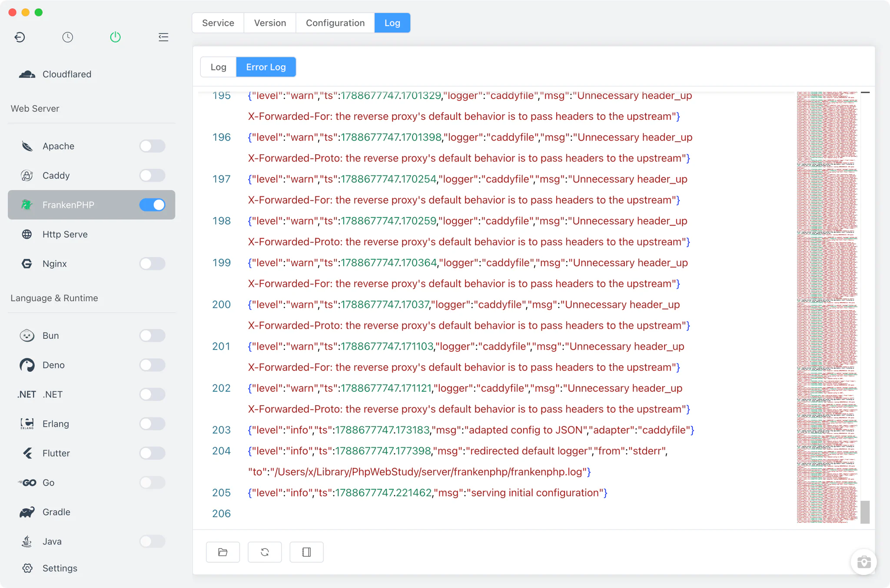Click the Flutter logo icon
The width and height of the screenshot is (890, 588).
tap(27, 453)
